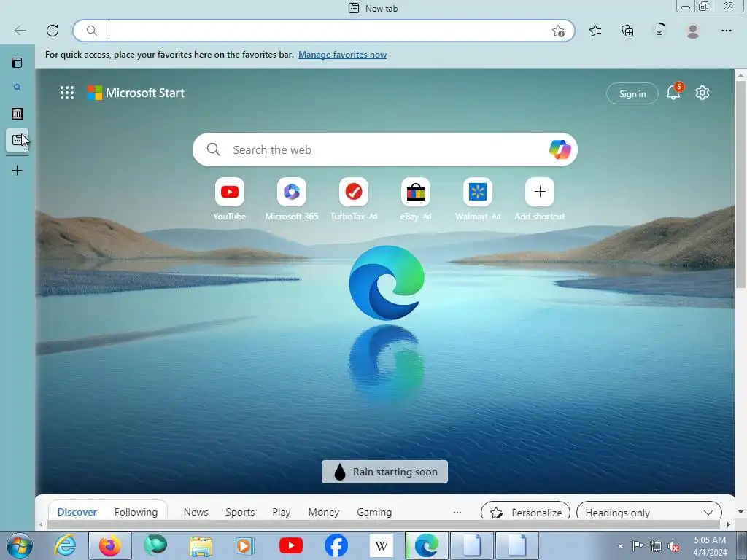The image size is (747, 560).
Task: Open the Downloads icon in toolbar
Action: tap(659, 30)
